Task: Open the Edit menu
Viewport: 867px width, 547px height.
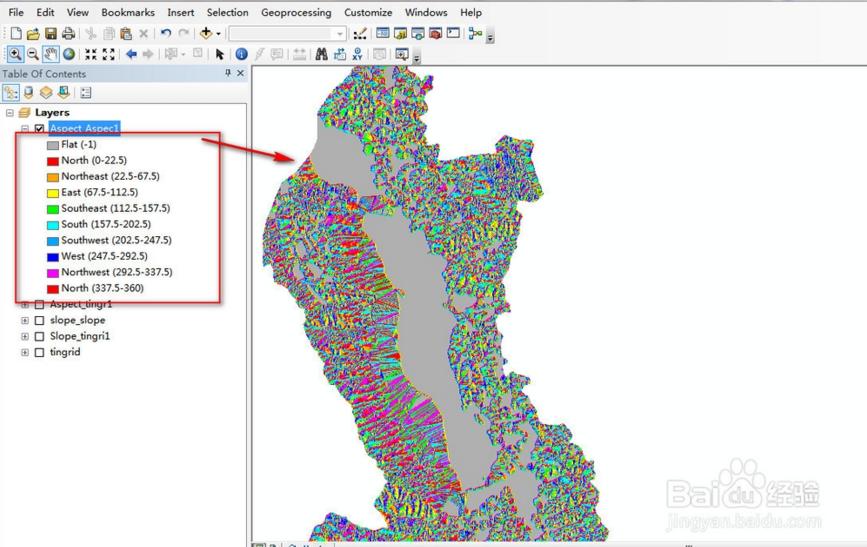Action: [45, 12]
